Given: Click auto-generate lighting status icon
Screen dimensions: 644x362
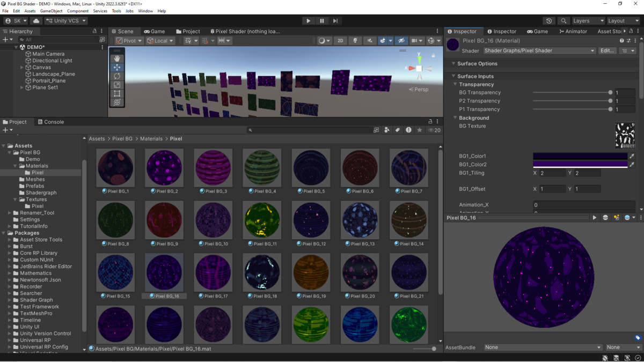Looking at the screenshot, I should pos(627,358).
